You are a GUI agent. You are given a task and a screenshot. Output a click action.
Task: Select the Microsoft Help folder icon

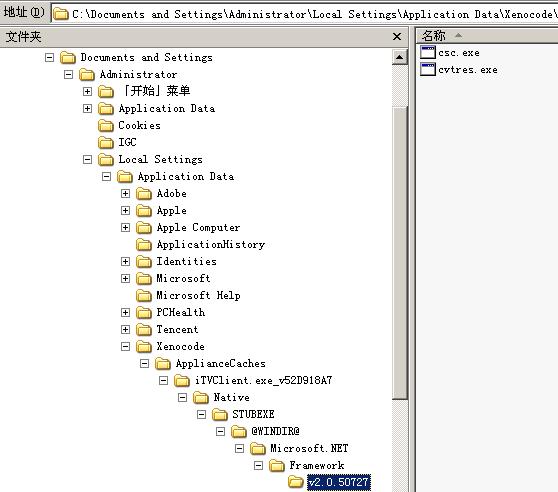point(144,296)
